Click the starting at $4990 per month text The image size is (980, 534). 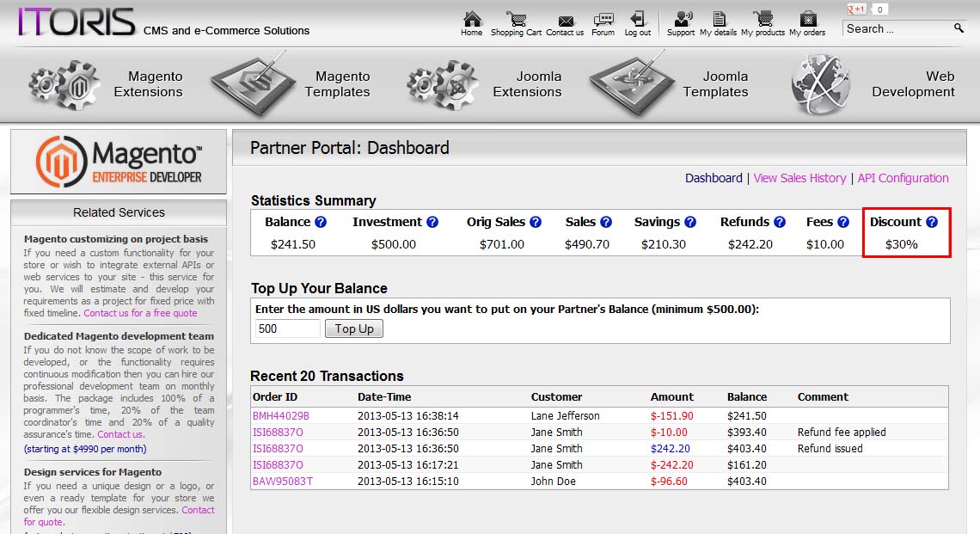point(85,449)
